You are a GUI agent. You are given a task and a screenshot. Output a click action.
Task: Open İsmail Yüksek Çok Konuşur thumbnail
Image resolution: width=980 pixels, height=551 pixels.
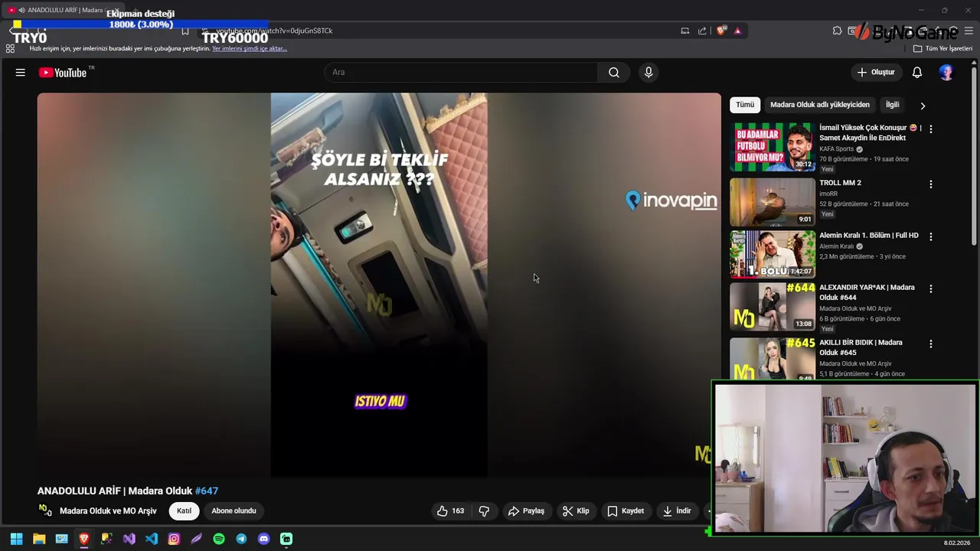[x=773, y=147]
